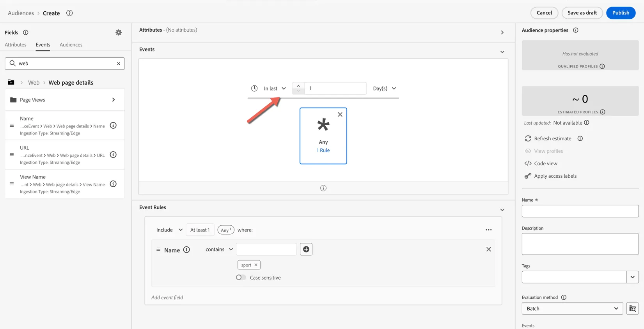Screen dimensions: 644x329
Task: Open the 1 Rule link
Action: [x=323, y=150]
